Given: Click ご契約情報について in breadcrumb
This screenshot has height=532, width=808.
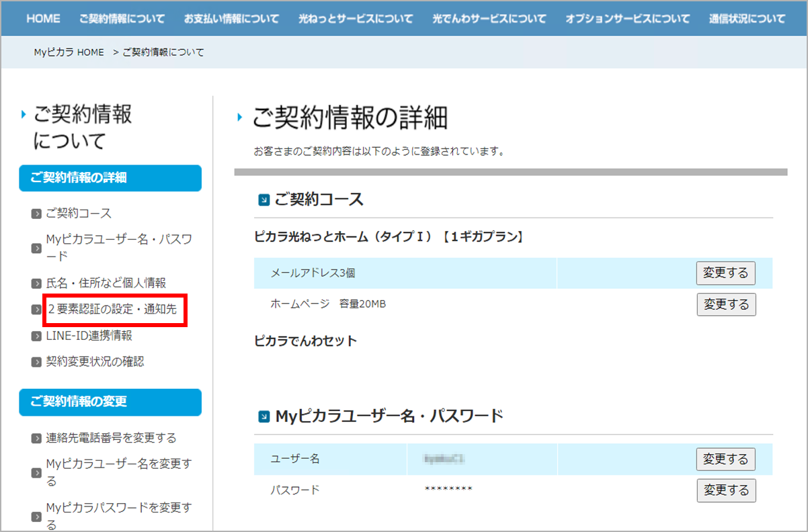Looking at the screenshot, I should (163, 52).
